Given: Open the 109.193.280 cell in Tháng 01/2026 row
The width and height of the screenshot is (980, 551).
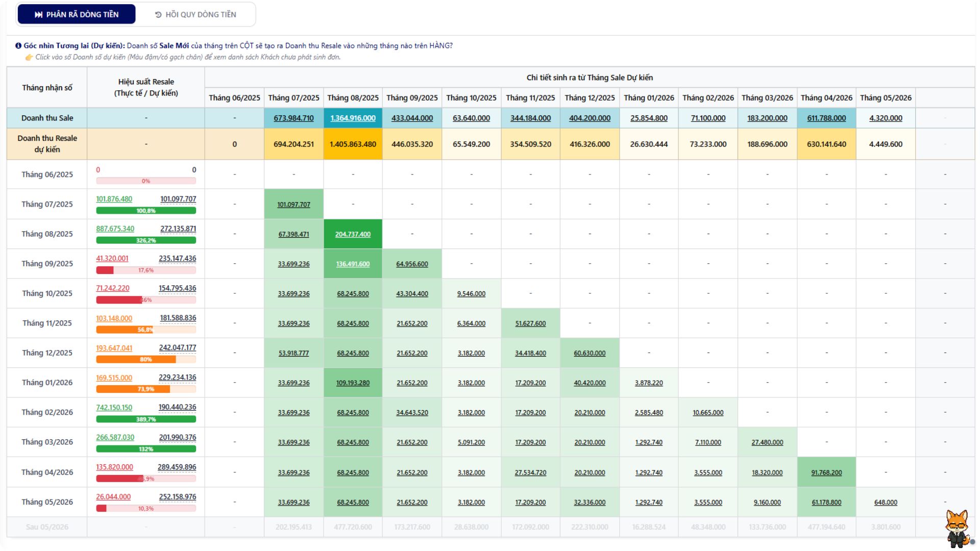Looking at the screenshot, I should pyautogui.click(x=353, y=383).
